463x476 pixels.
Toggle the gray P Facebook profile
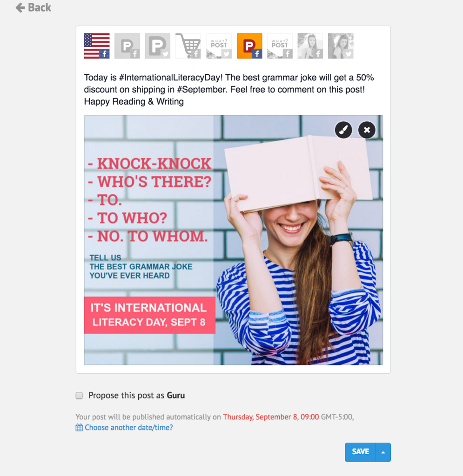[127, 46]
